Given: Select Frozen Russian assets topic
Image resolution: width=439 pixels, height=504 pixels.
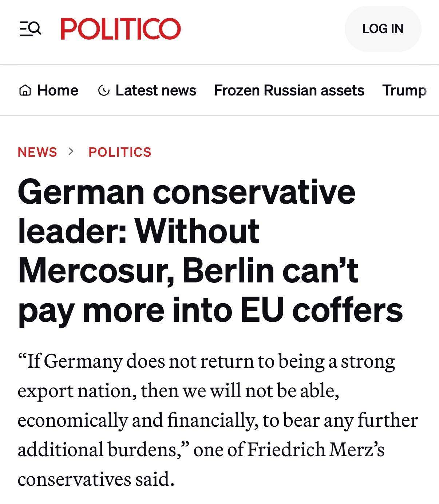Looking at the screenshot, I should coord(289,90).
